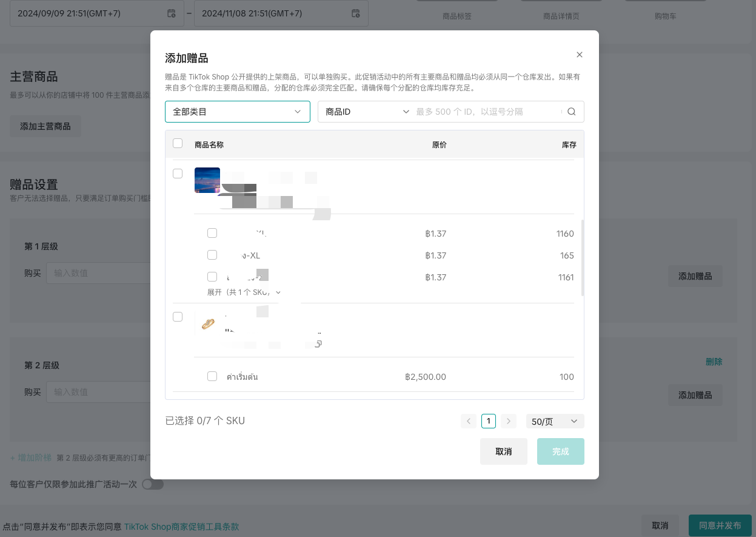Go to the next page arrow

509,421
